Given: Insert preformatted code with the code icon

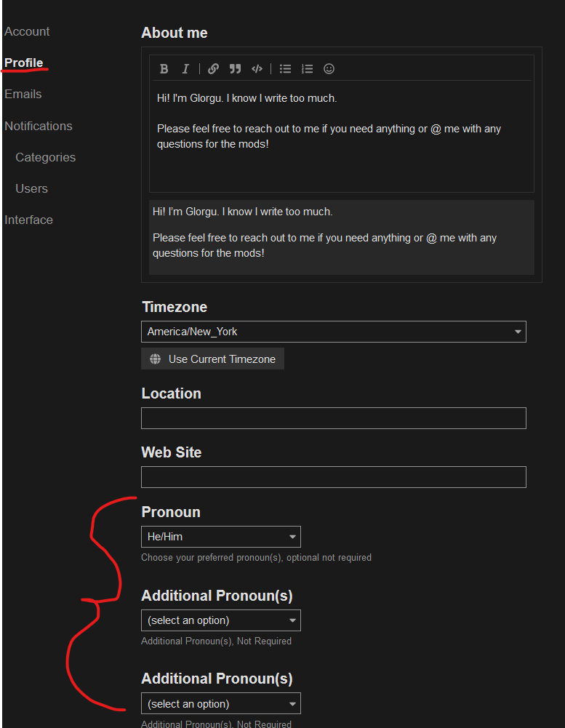Looking at the screenshot, I should [257, 69].
